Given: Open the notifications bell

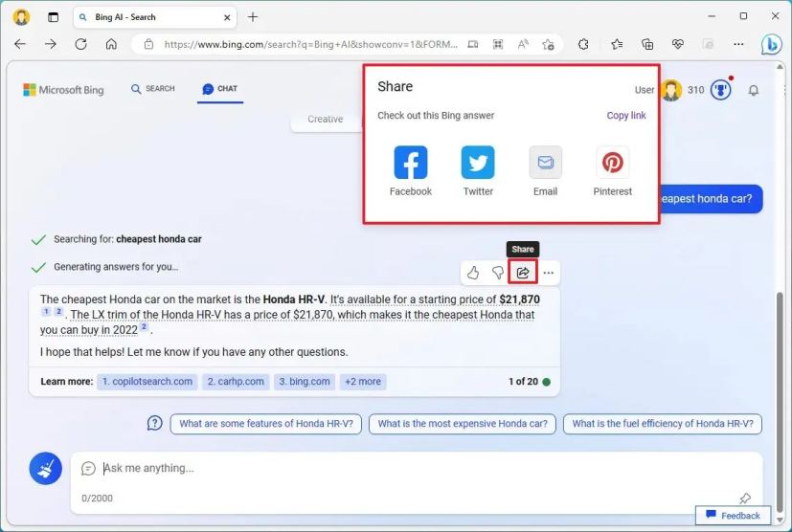Looking at the screenshot, I should (753, 90).
